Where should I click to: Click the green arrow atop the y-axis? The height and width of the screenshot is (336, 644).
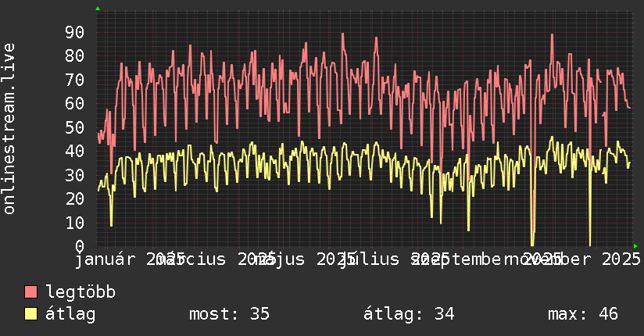(98, 9)
